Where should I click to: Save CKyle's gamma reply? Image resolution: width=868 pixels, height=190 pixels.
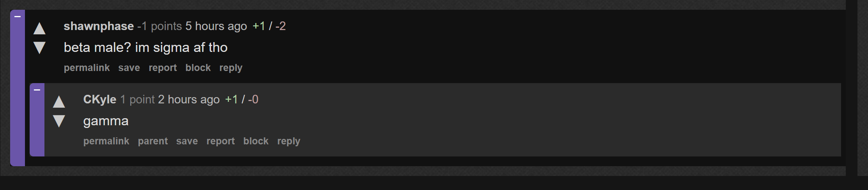point(187,141)
